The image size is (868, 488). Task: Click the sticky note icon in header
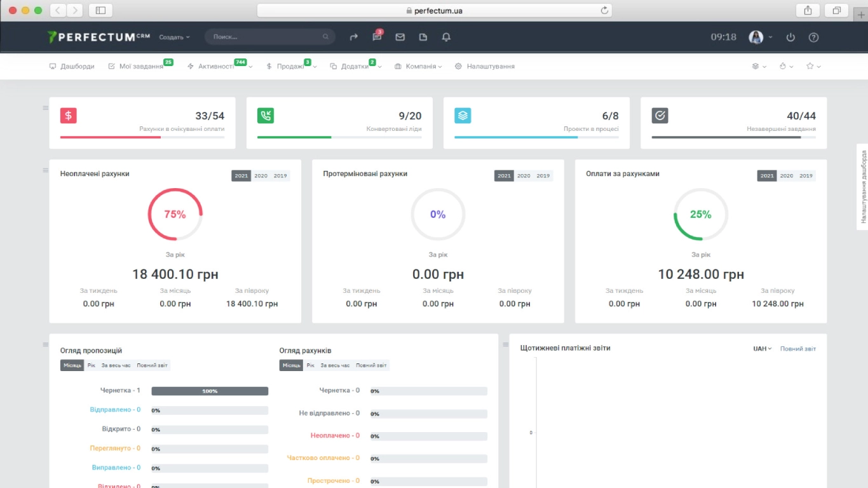tap(423, 37)
